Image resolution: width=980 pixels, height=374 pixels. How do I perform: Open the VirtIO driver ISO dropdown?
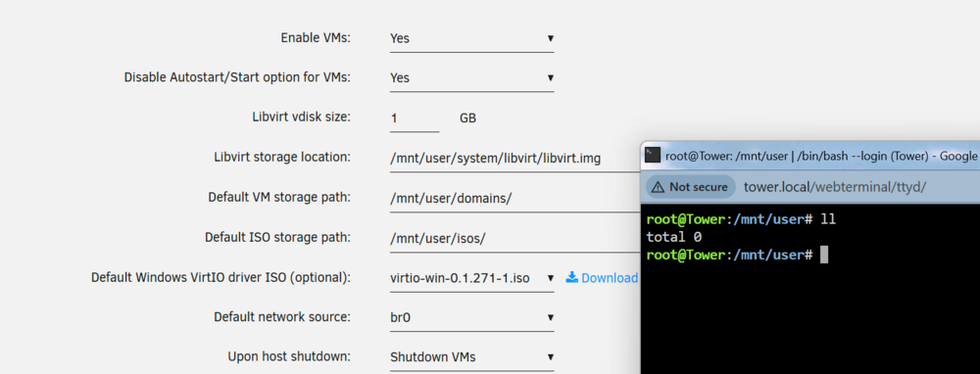click(x=472, y=278)
